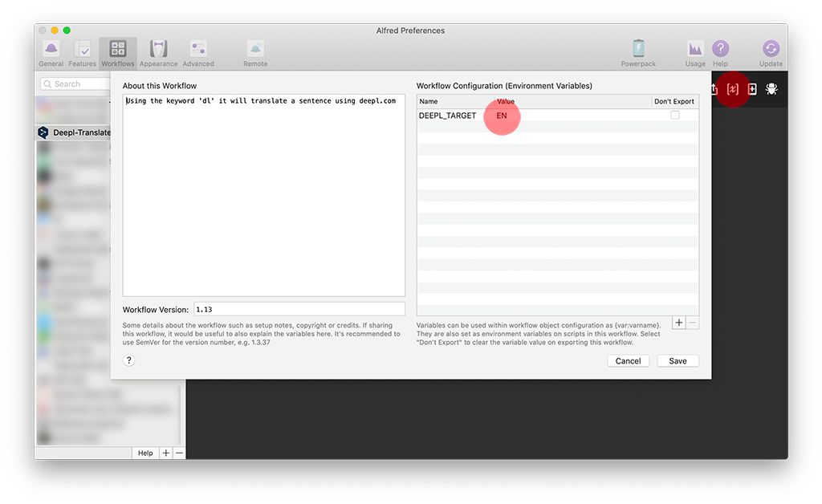Open the Powerpack tab
The image size is (822, 504).
[x=638, y=54]
